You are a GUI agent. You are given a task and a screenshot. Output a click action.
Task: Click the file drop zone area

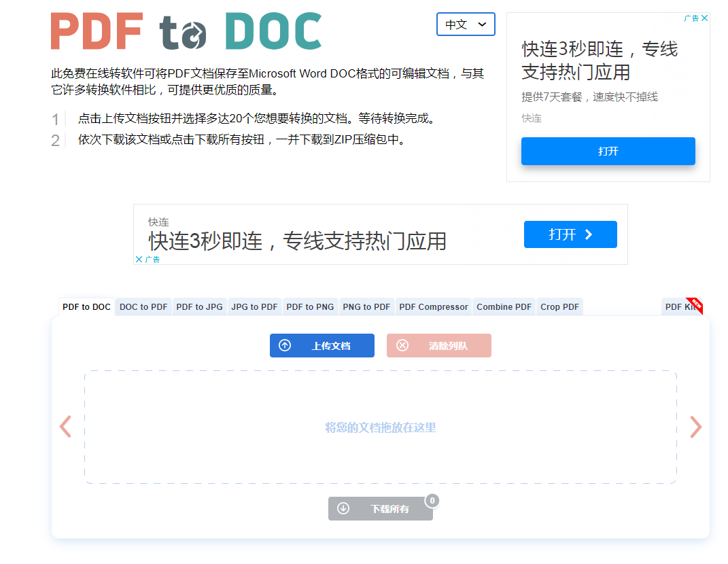tap(380, 427)
